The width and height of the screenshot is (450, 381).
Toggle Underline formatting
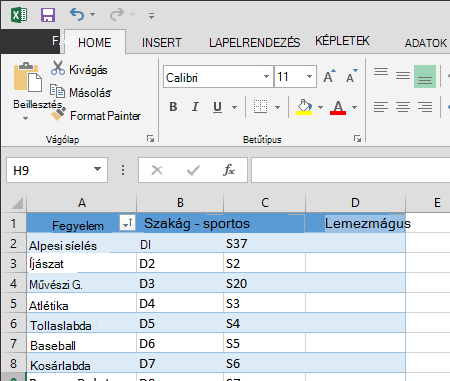point(217,107)
